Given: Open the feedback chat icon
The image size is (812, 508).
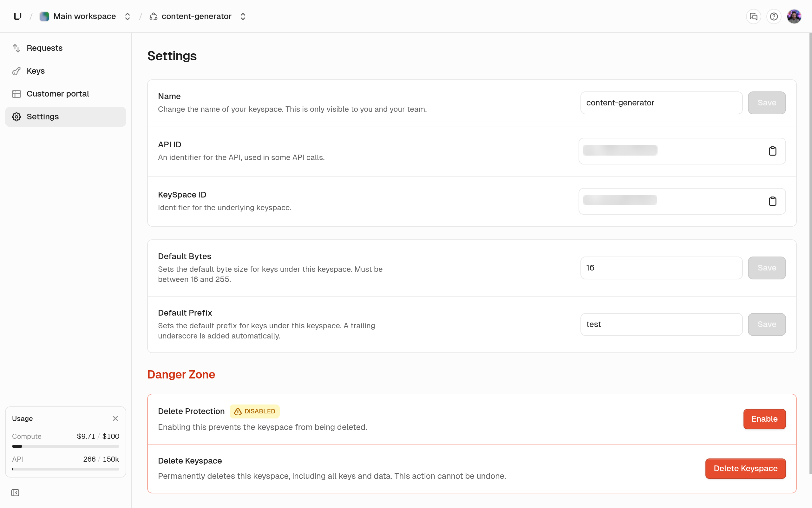Looking at the screenshot, I should pyautogui.click(x=754, y=17).
